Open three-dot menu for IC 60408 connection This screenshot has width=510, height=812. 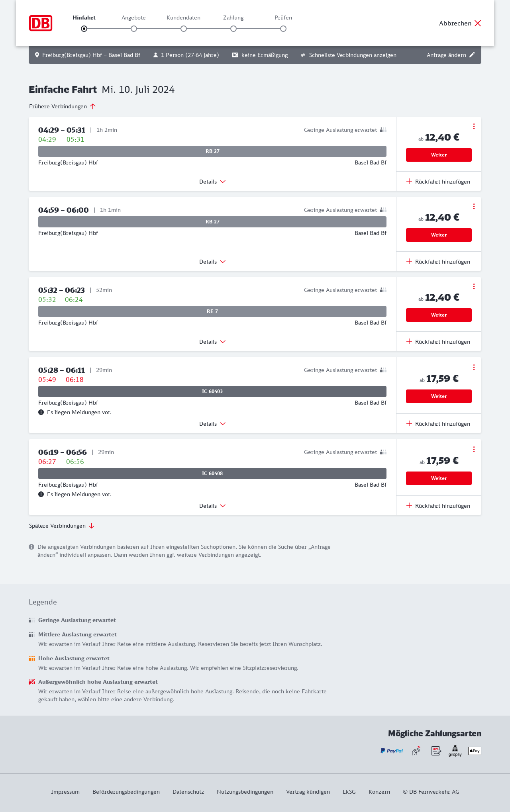pyautogui.click(x=474, y=449)
